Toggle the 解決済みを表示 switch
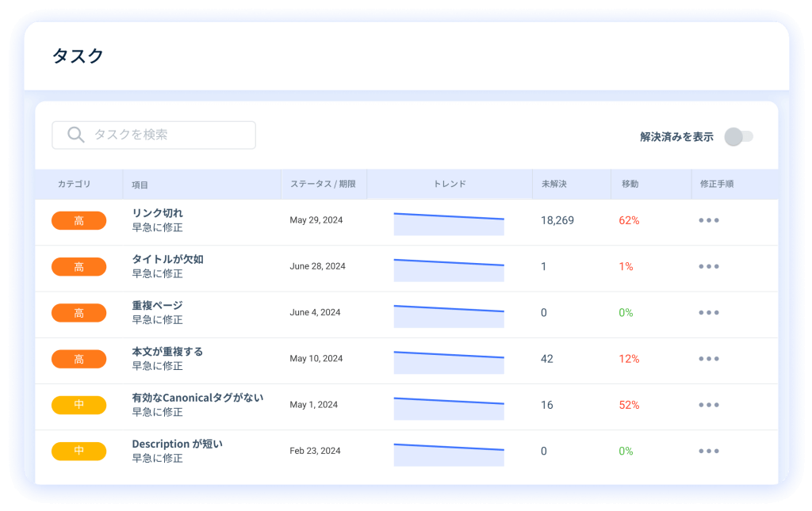This screenshot has height=511, width=812. 738,136
